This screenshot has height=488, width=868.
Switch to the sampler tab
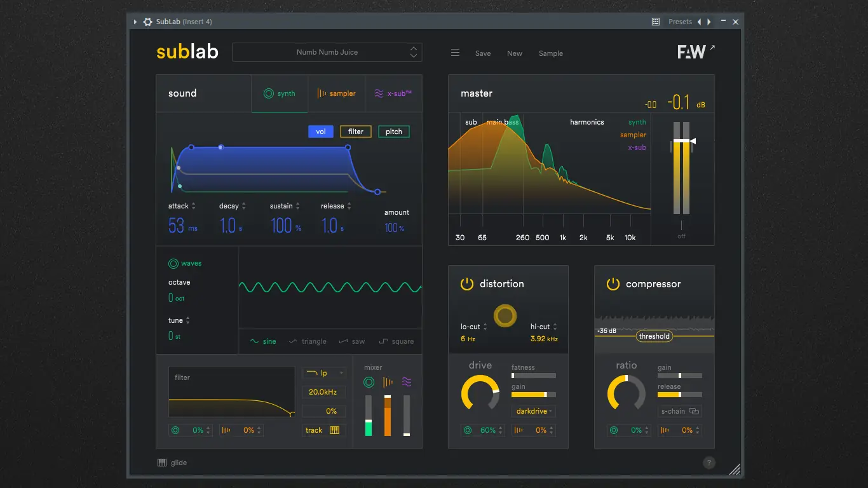[337, 93]
